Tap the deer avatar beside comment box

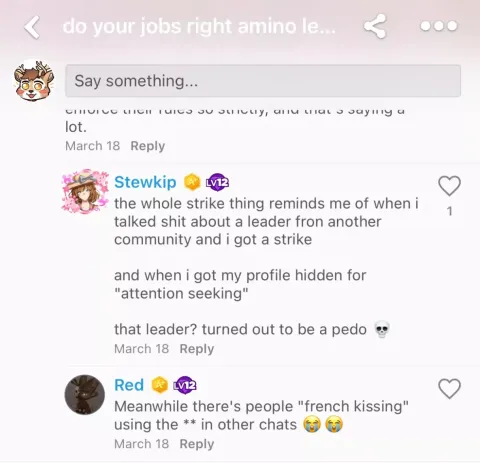click(x=33, y=81)
